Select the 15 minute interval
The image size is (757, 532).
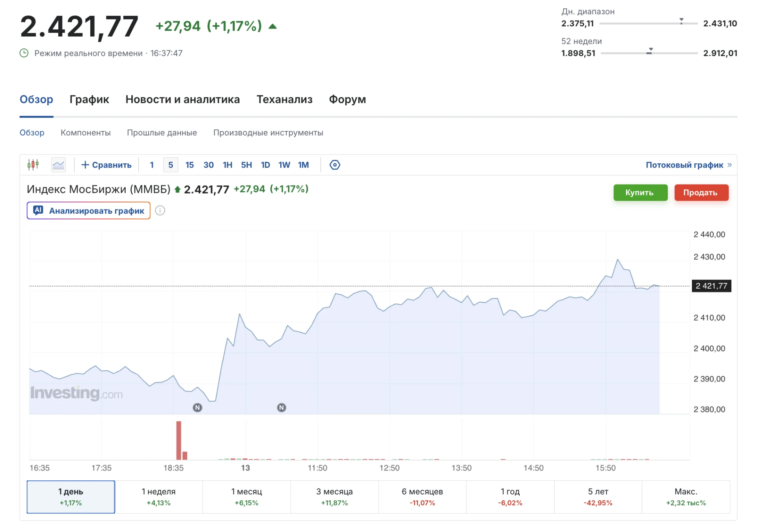190,165
